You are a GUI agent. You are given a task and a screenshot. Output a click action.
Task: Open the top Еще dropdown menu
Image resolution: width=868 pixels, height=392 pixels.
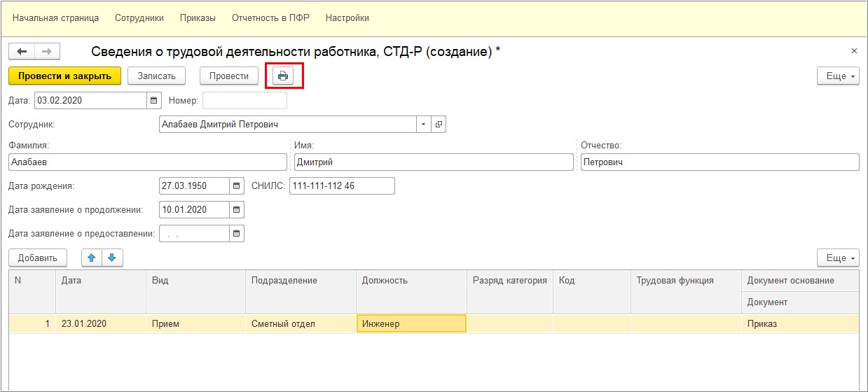pyautogui.click(x=838, y=76)
